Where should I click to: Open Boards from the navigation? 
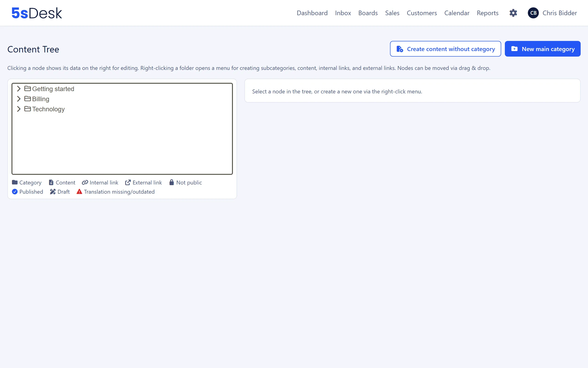[368, 13]
